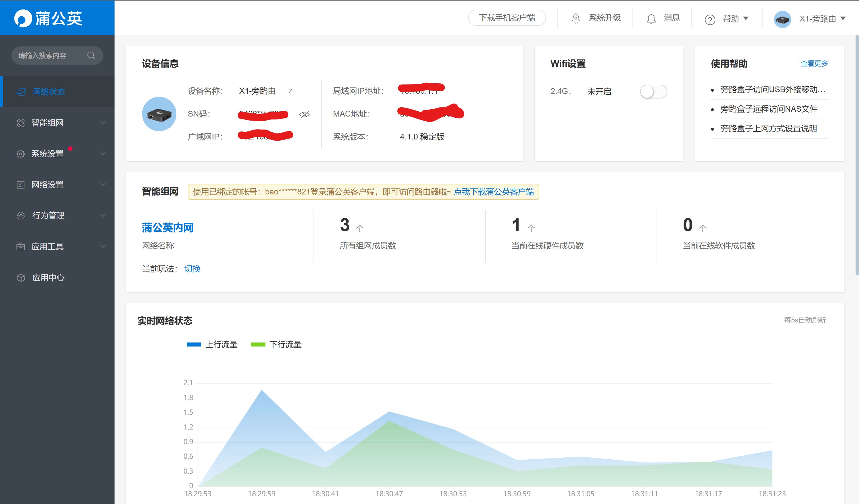Screen dimensions: 859x504
Task: Open 网络设置 sidebar item
Action: pos(57,185)
